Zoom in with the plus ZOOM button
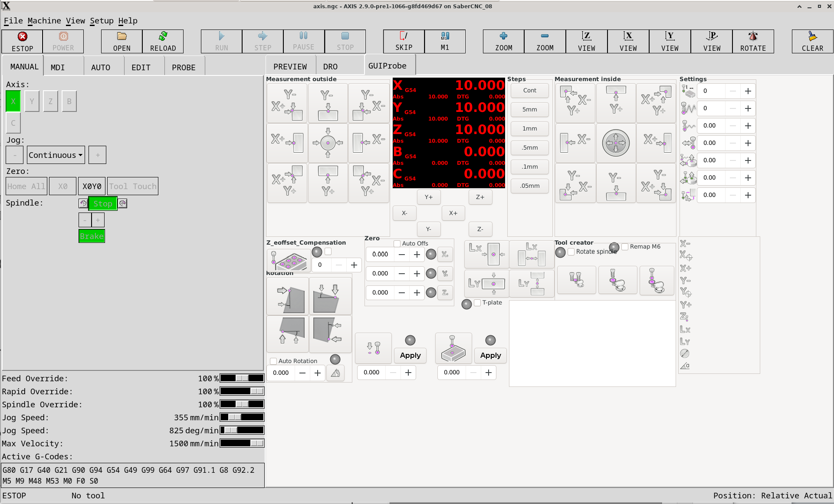 tap(503, 42)
